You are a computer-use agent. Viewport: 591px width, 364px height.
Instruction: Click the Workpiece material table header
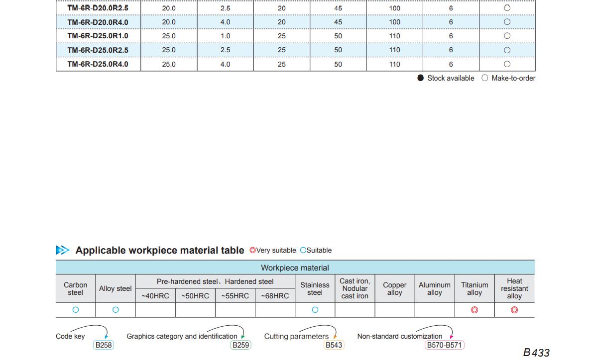pos(295,268)
